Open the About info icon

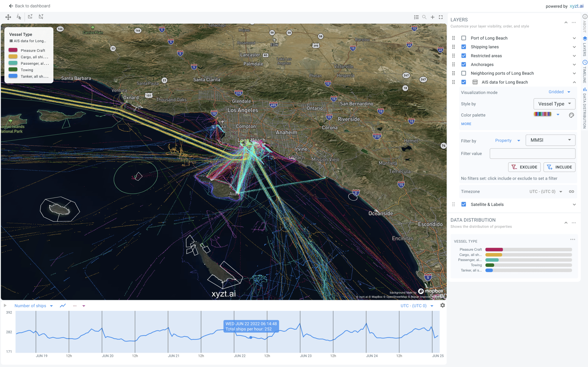point(585,17)
